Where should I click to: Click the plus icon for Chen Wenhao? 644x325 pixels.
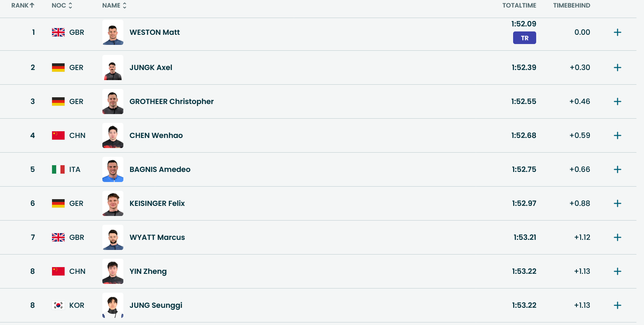coord(617,135)
